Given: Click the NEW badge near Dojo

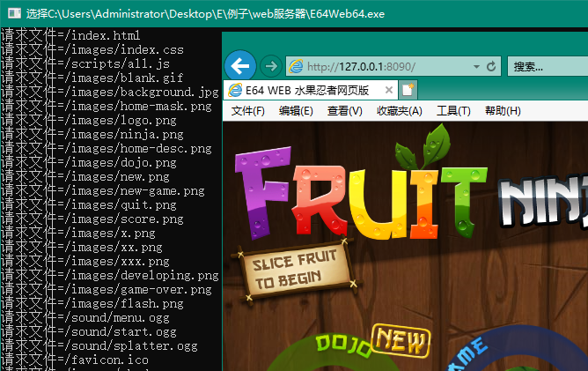Looking at the screenshot, I should 400,339.
